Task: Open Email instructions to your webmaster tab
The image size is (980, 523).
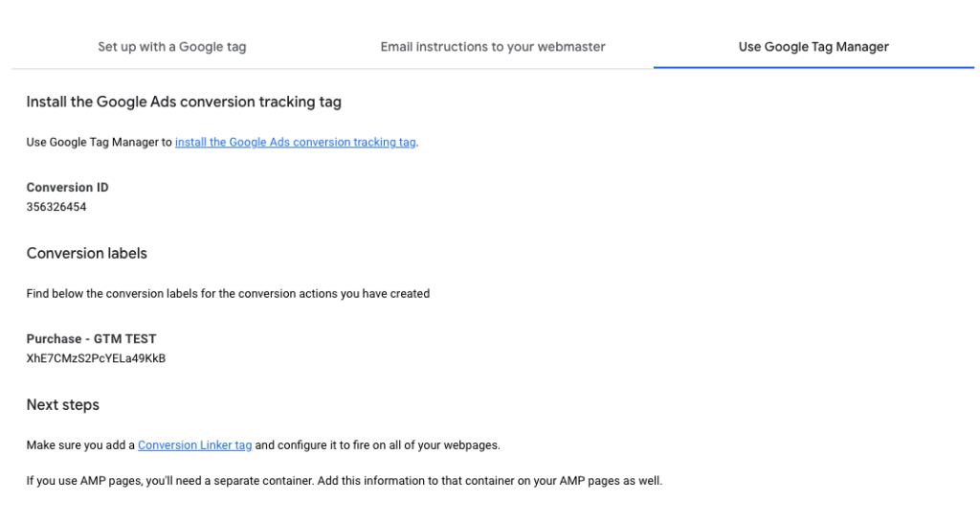Action: pyautogui.click(x=493, y=47)
